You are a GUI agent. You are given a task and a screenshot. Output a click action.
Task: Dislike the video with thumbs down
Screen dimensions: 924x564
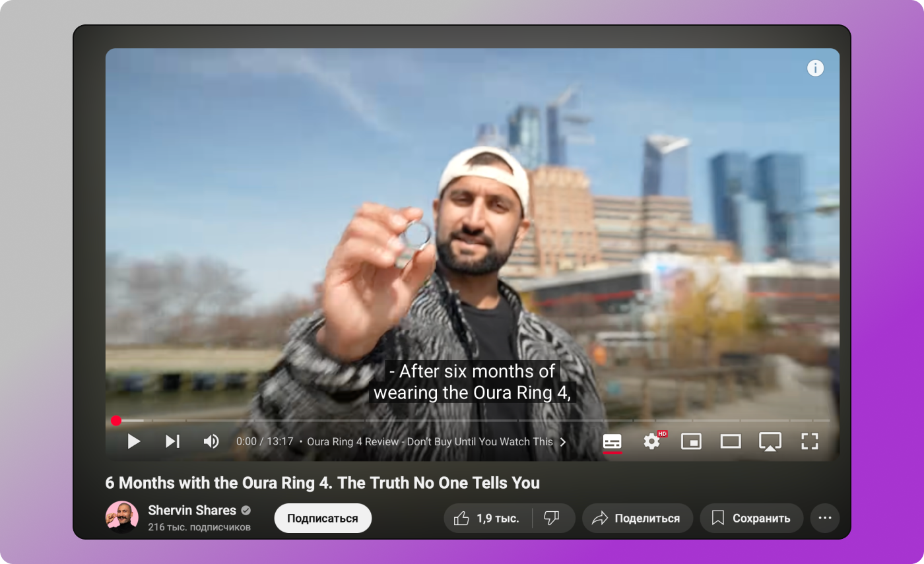click(x=552, y=518)
